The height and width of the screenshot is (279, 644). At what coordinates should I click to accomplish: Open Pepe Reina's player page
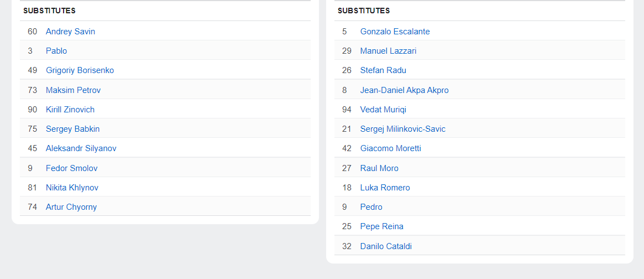click(381, 226)
